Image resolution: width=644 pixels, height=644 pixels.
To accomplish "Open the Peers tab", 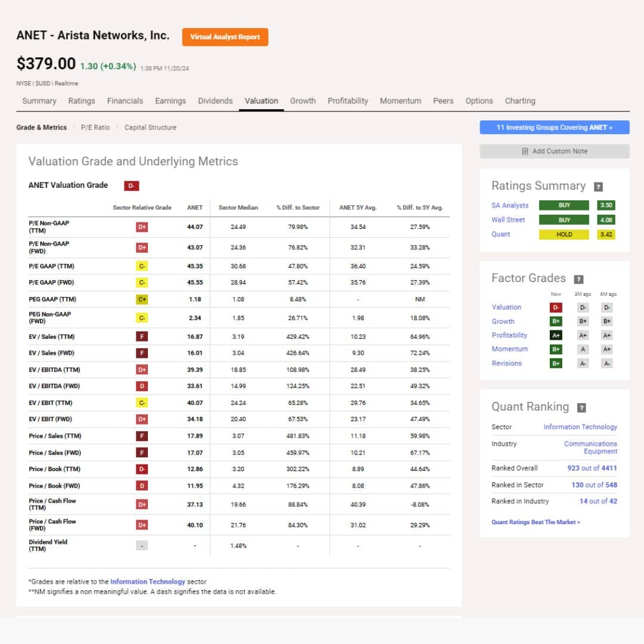I will [x=443, y=101].
